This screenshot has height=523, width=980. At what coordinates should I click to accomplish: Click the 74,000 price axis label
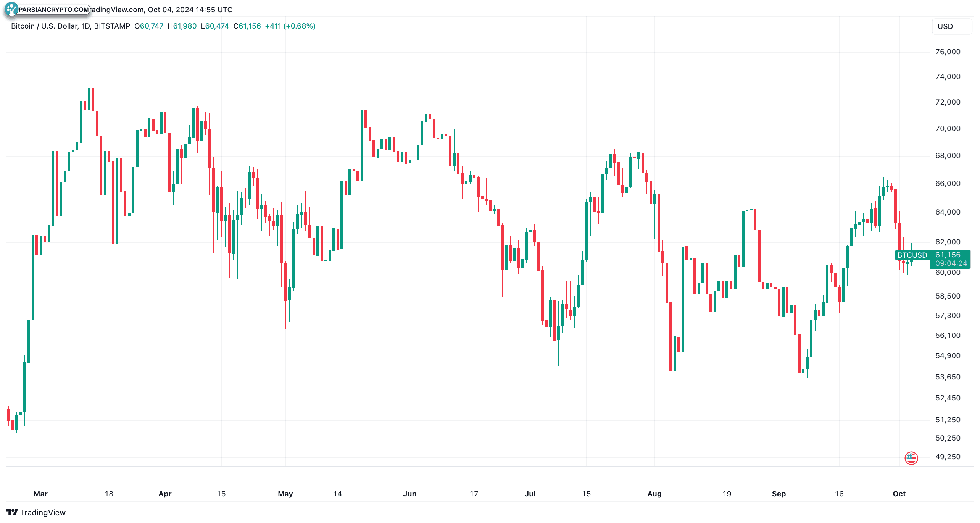[948, 76]
